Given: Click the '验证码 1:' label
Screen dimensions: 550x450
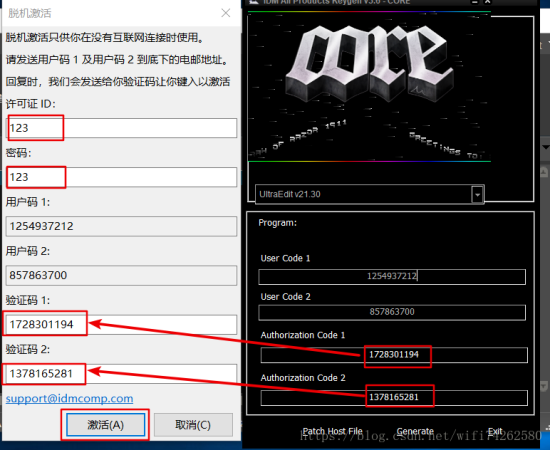Looking at the screenshot, I should [x=28, y=300].
